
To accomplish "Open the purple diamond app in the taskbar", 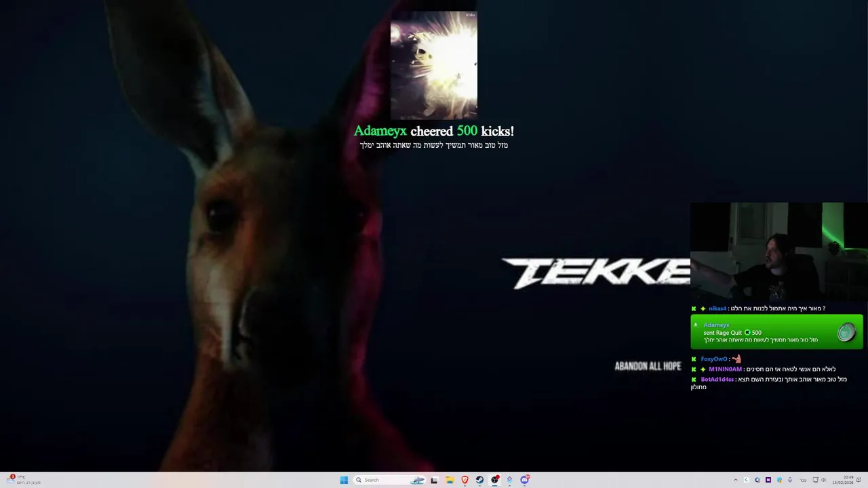I will pos(509,480).
